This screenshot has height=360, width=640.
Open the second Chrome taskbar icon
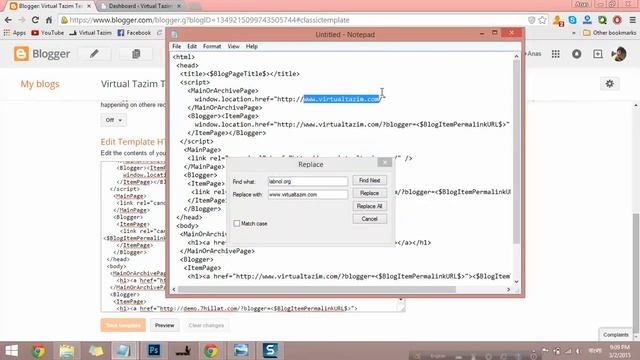coord(211,351)
